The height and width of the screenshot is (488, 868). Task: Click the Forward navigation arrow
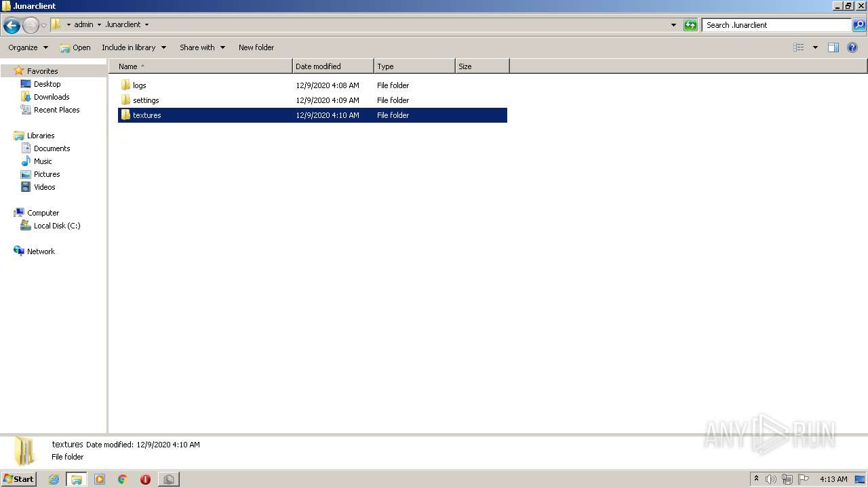pyautogui.click(x=31, y=25)
